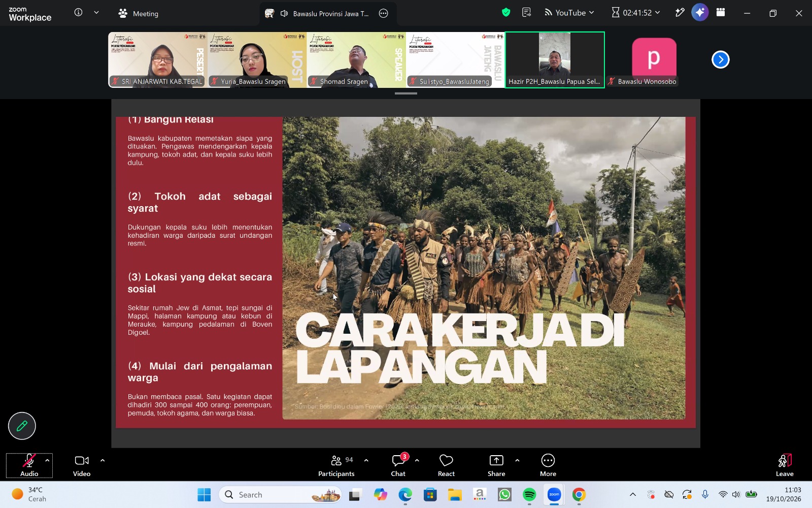Open the meeting notes/transcript icon
Viewport: 812px width, 508px height.
coord(527,13)
